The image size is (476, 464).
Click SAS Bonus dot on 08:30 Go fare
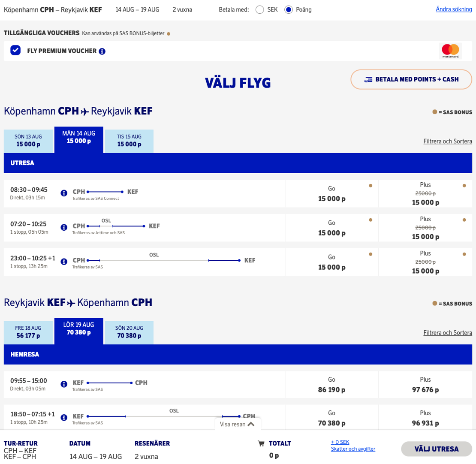point(371,186)
